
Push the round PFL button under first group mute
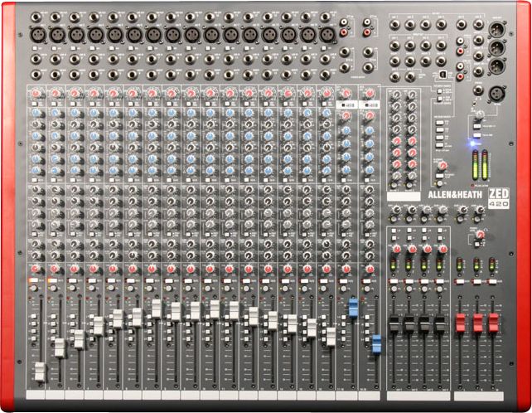tap(394, 289)
